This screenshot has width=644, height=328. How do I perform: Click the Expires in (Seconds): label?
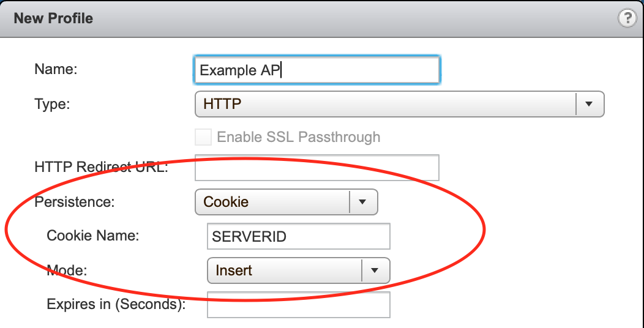116,304
